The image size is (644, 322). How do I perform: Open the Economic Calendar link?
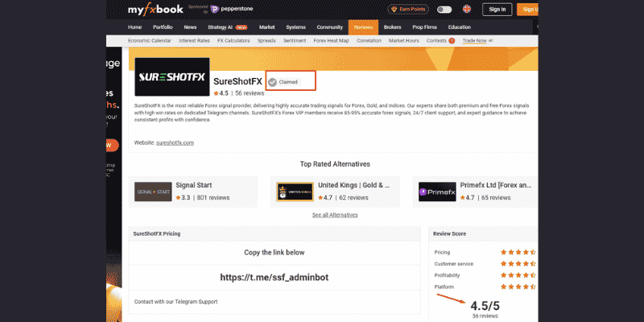[148, 41]
